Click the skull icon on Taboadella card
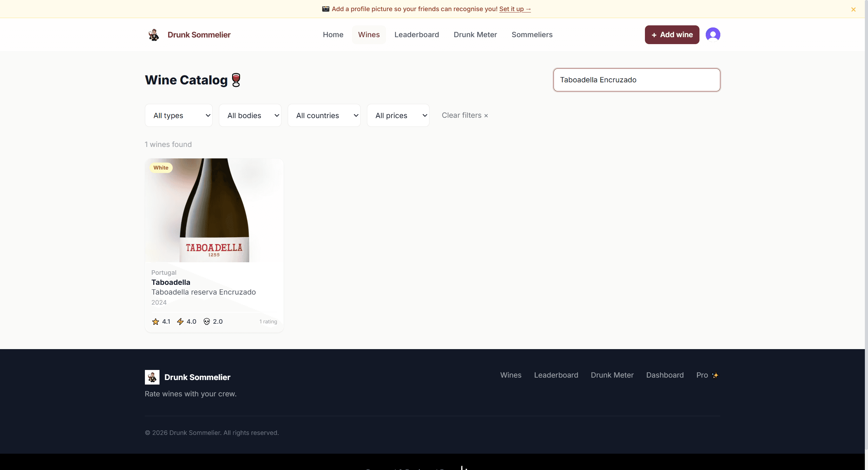This screenshot has height=470, width=868. (x=207, y=322)
